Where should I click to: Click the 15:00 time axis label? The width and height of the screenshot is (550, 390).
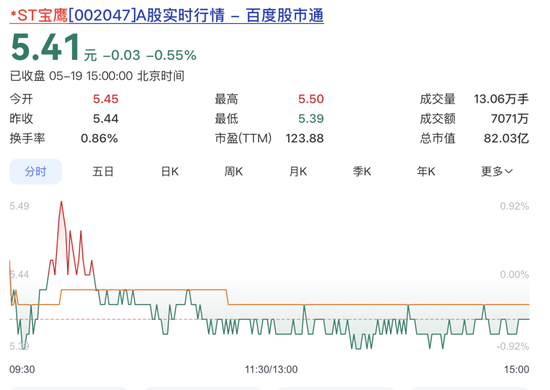coord(516,369)
